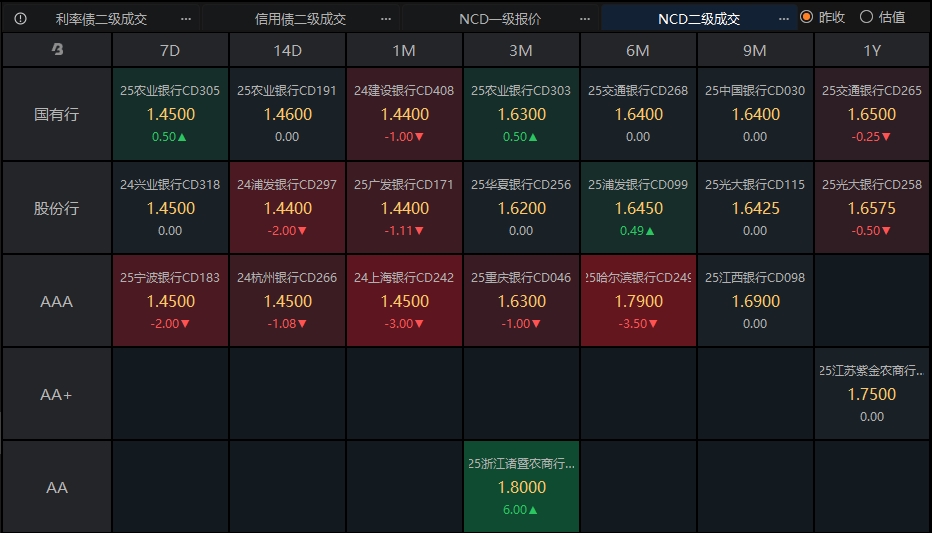
Task: Open the 24杭州银行CD266 cell
Action: [x=287, y=301]
